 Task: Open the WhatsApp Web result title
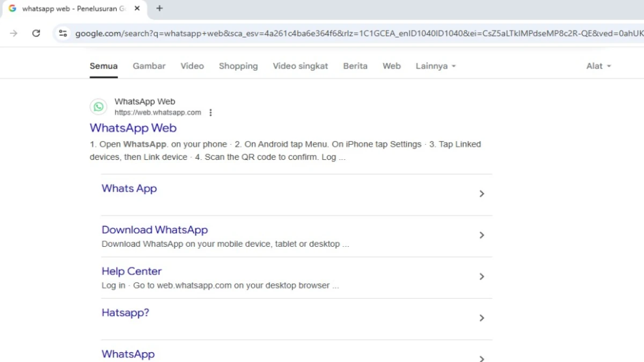(133, 128)
